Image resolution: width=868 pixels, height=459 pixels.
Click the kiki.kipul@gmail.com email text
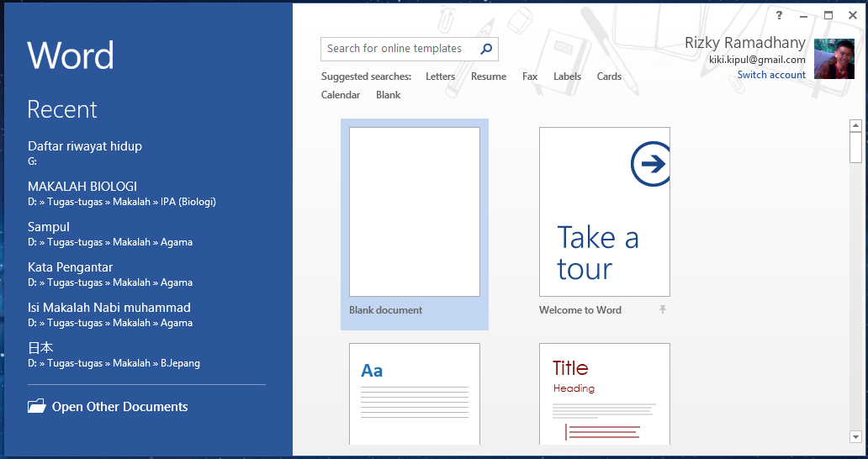click(x=757, y=60)
